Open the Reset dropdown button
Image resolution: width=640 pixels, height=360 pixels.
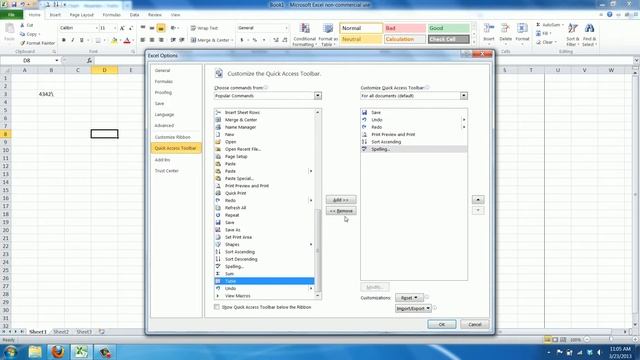pos(409,298)
